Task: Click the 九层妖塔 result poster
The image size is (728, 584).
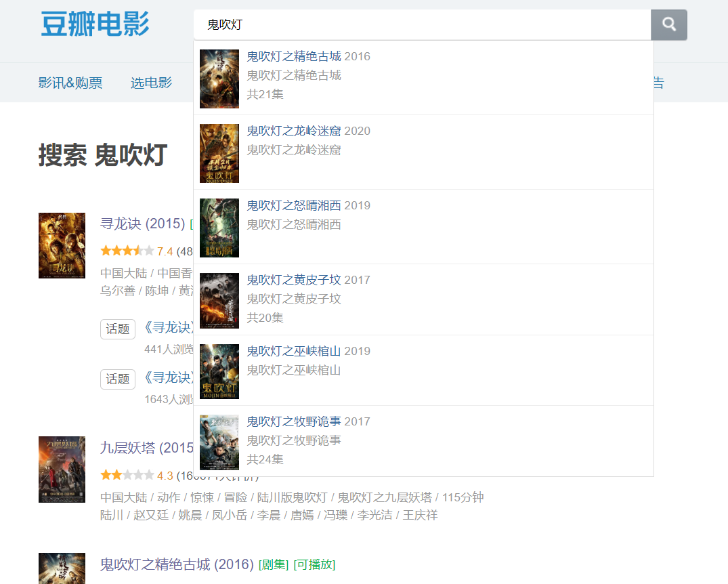Action: point(62,470)
